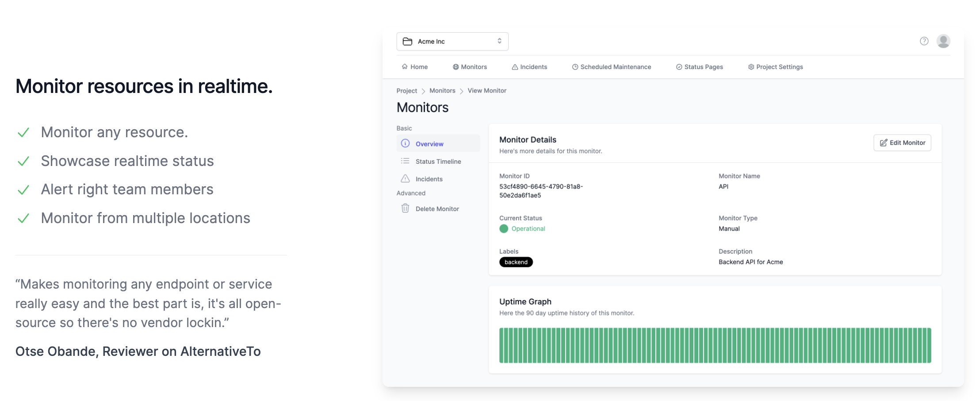
Task: Click the pencil icon on Edit Monitor
Action: tap(883, 143)
